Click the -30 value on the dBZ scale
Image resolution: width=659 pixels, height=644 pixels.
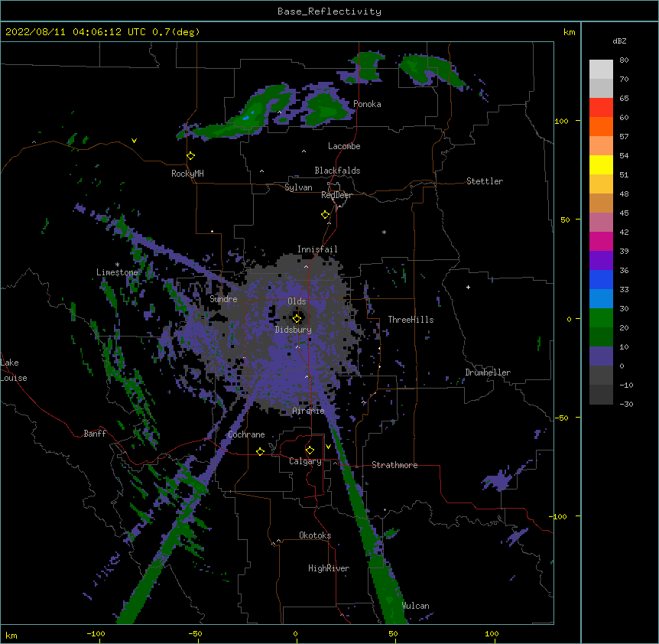click(626, 404)
